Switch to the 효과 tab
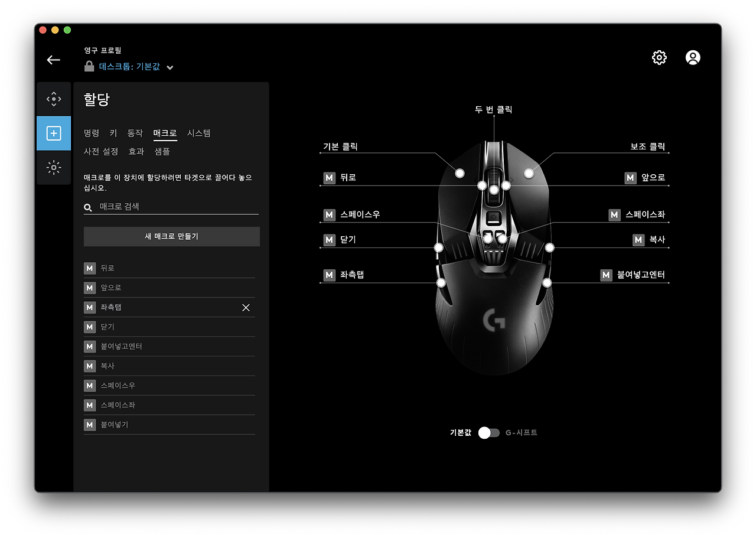The width and height of the screenshot is (756, 538). (x=136, y=152)
